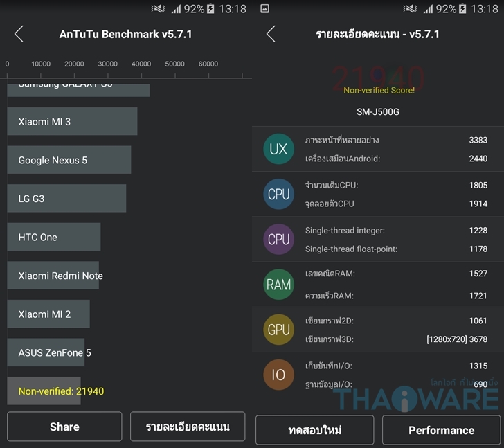Tap the Non-verified Score! label
Screen dimensions: 504x448
379,90
